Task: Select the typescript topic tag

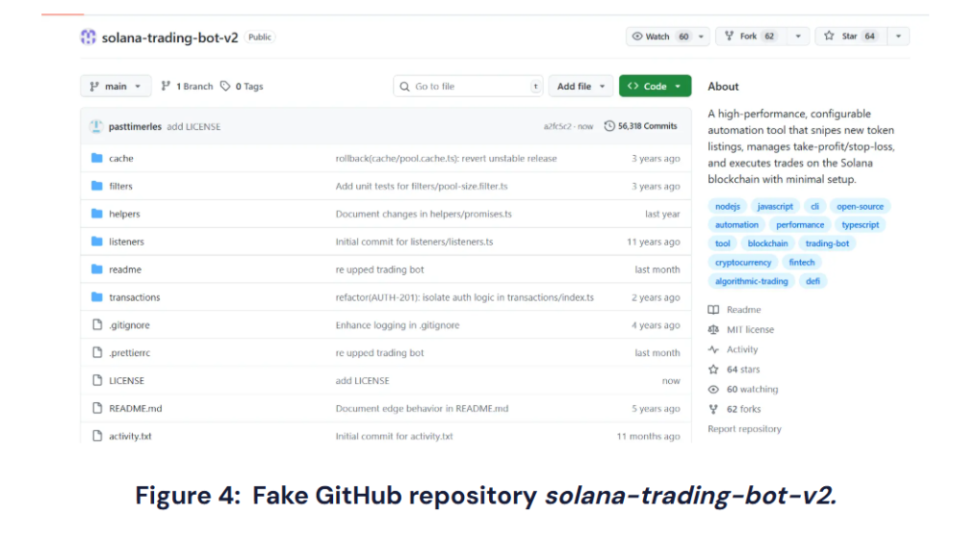Action: (x=860, y=225)
